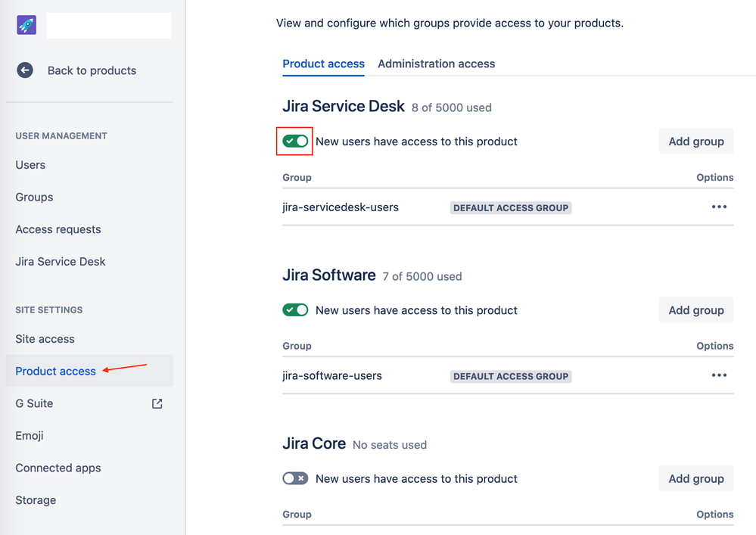Open options menu for jira-software-users group
This screenshot has height=535, width=756.
(x=719, y=375)
